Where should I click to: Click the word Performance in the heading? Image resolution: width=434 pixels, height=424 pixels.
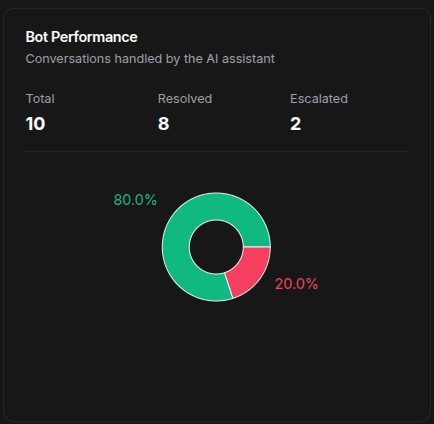(x=94, y=37)
